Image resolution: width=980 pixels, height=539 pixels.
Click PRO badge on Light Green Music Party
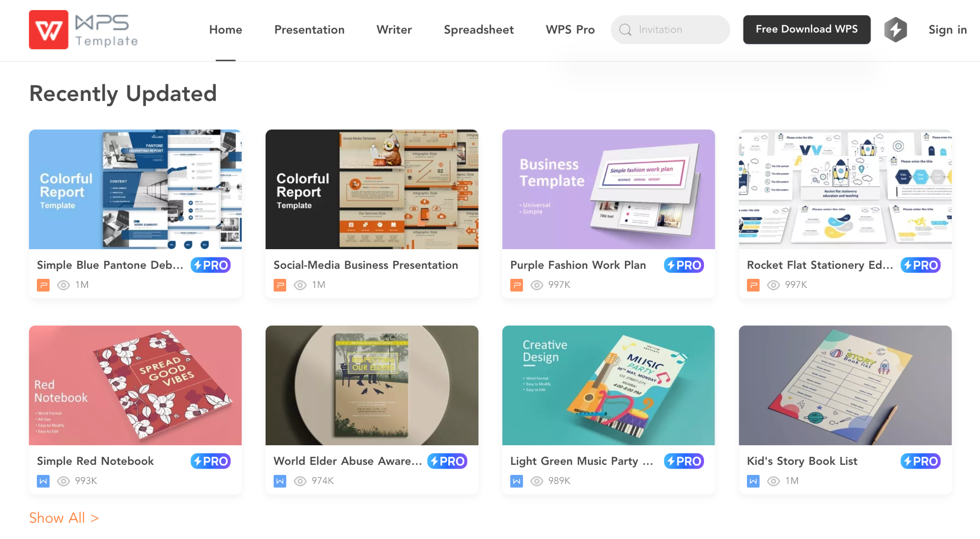pyautogui.click(x=684, y=461)
